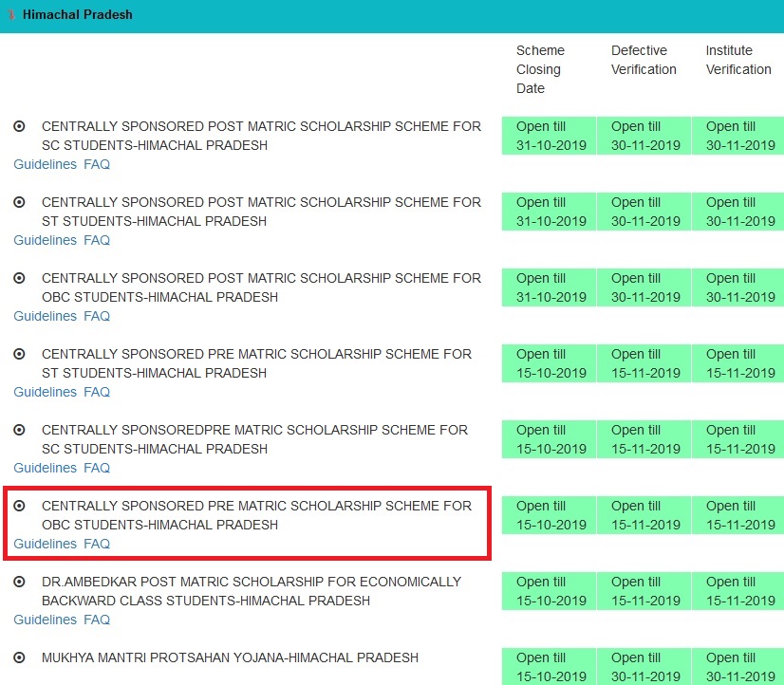784x685 pixels.
Task: Click closing date cell for Pre Matric ST scheme
Action: pos(549,363)
